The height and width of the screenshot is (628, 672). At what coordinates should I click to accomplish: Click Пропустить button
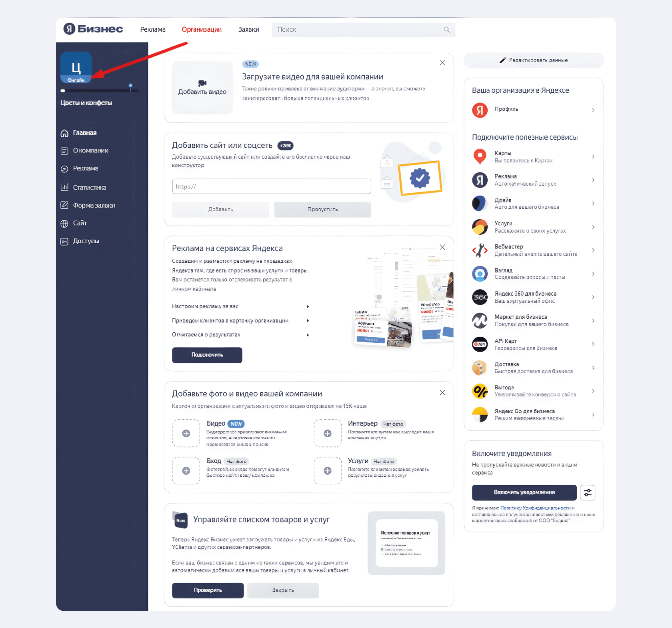322,210
